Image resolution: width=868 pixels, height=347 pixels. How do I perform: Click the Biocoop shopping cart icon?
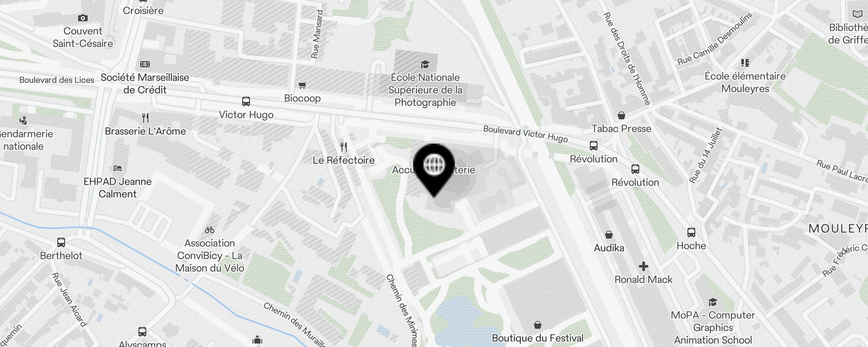[302, 85]
